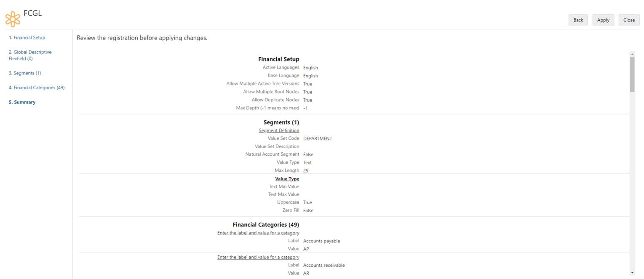Screen dimensions: 644x279
Task: Click the underlined Value Type heading
Action: (287, 179)
